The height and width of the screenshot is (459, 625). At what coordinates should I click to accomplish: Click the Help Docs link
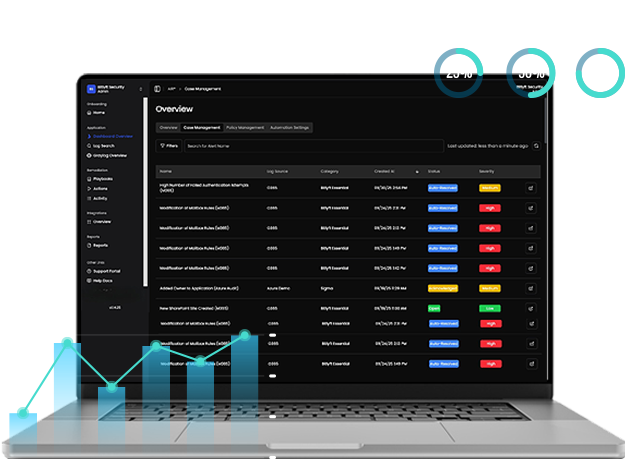pos(103,280)
